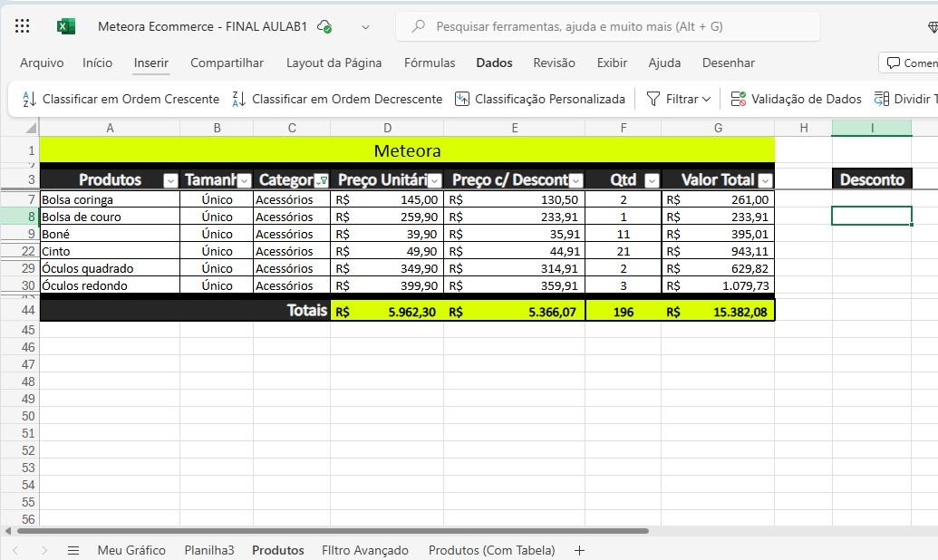Open the Preço Unitário filter dropdown
The image size is (938, 560).
(x=435, y=180)
